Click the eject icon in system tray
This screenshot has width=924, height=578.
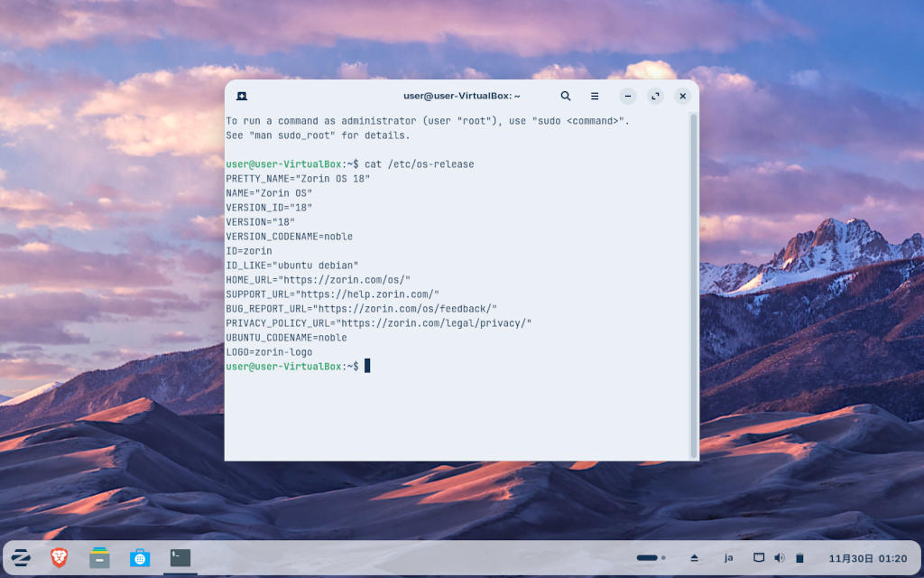click(695, 558)
